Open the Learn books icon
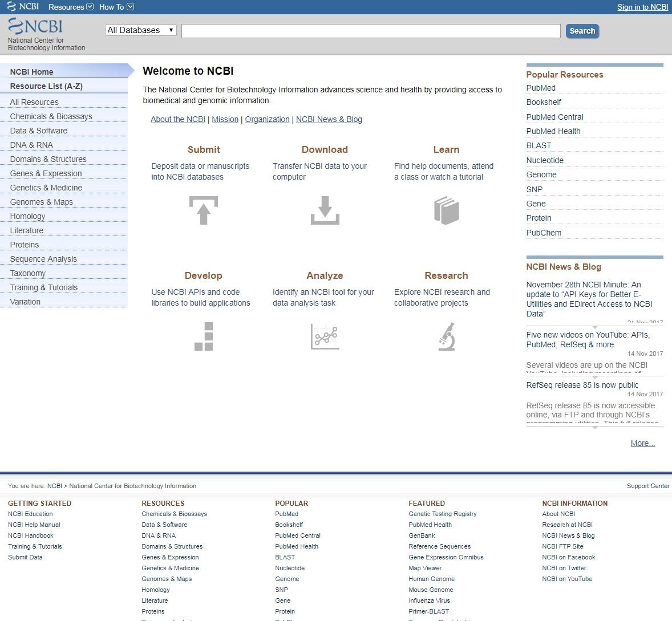The height and width of the screenshot is (621, 672). coord(446,210)
